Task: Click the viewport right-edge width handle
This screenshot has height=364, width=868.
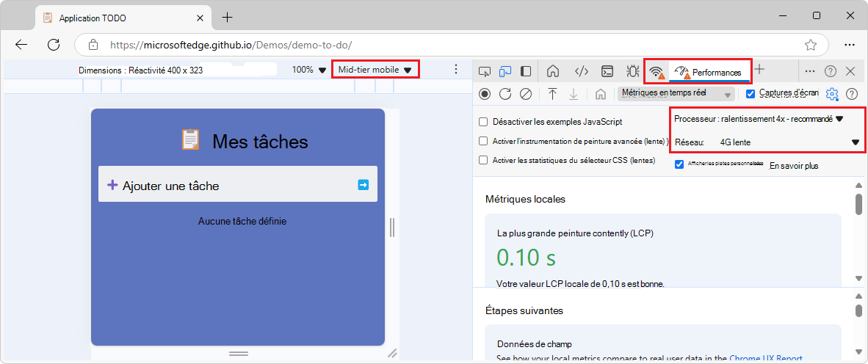Action: (392, 227)
